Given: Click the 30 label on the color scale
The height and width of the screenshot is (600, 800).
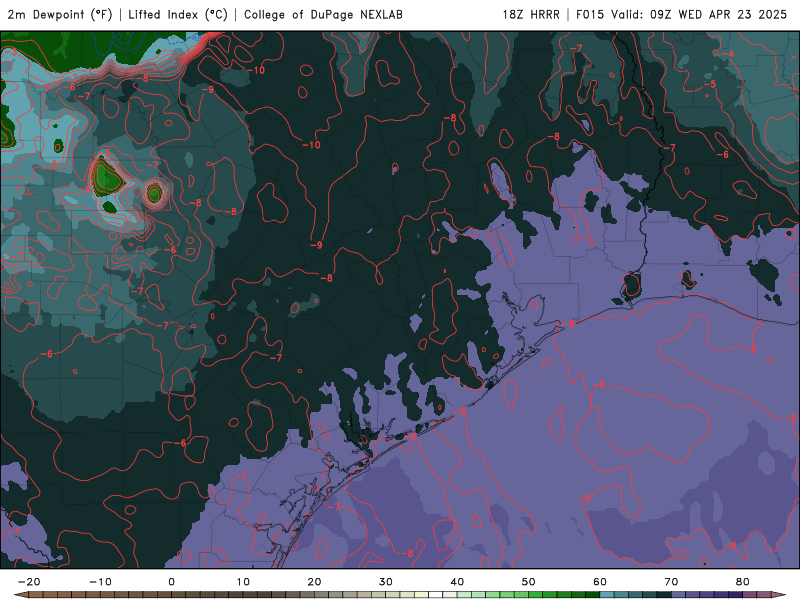Looking at the screenshot, I should tap(386, 582).
